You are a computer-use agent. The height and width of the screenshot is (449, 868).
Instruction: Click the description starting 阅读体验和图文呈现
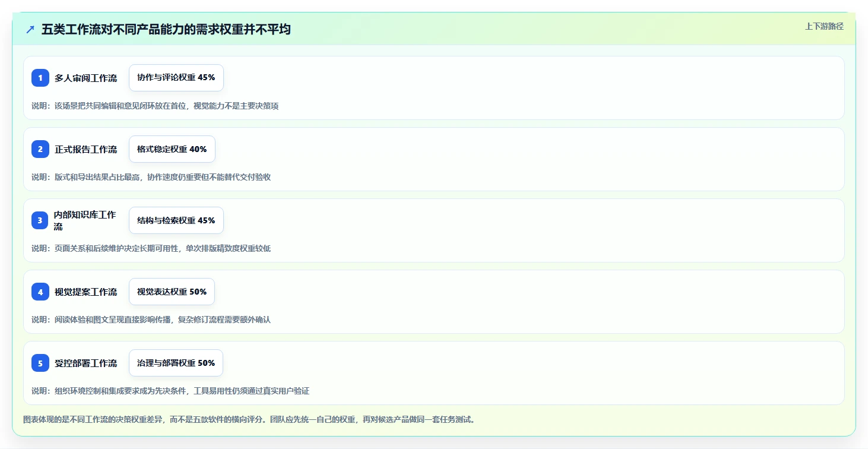(x=151, y=320)
